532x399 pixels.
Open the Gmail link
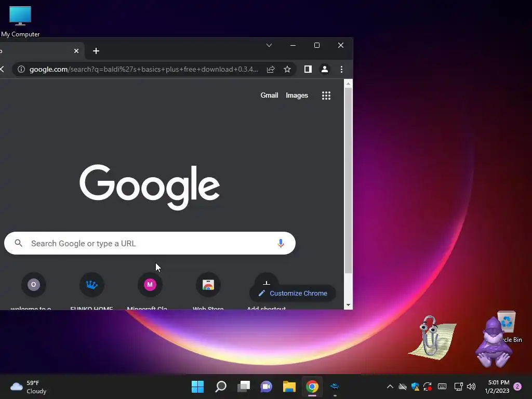coord(269,96)
